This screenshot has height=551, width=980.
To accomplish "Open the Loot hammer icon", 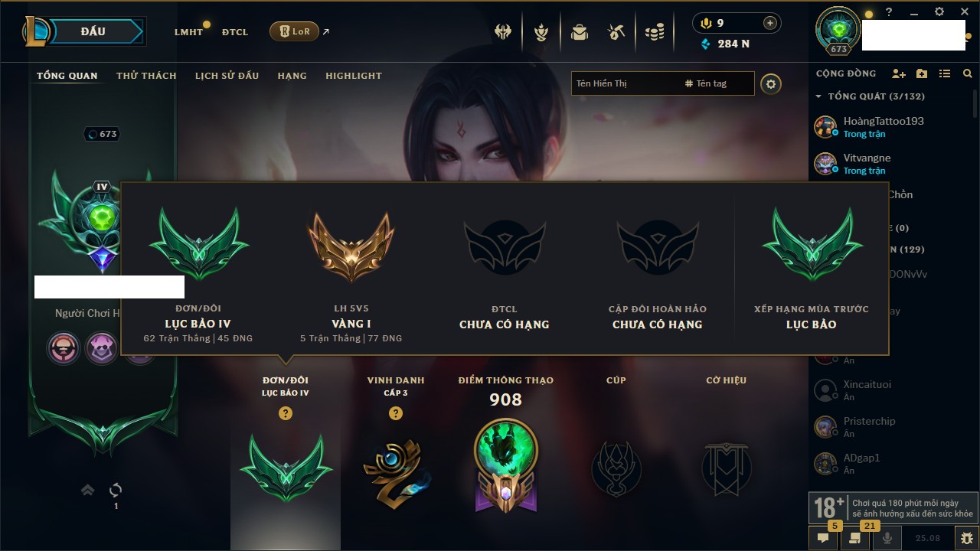I will [x=616, y=32].
